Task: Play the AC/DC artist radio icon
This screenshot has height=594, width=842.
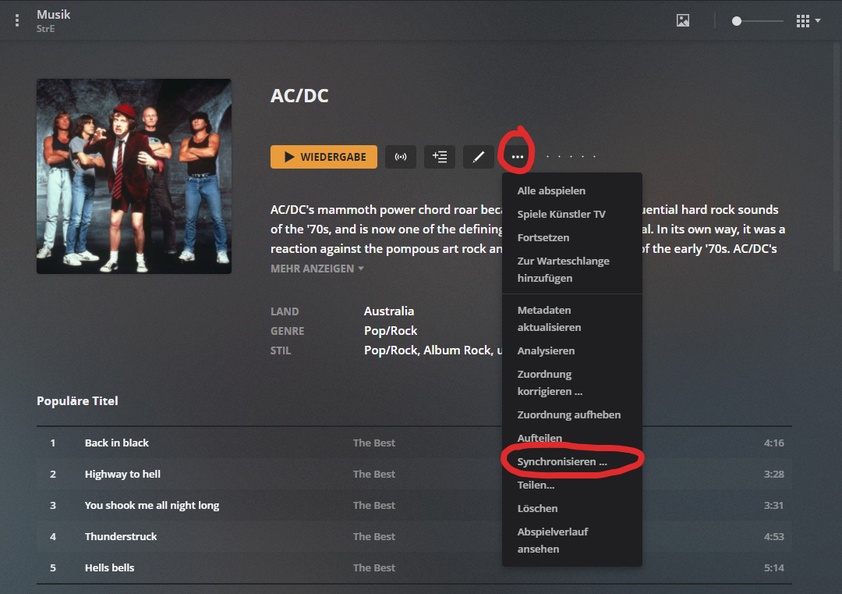Action: [401, 157]
